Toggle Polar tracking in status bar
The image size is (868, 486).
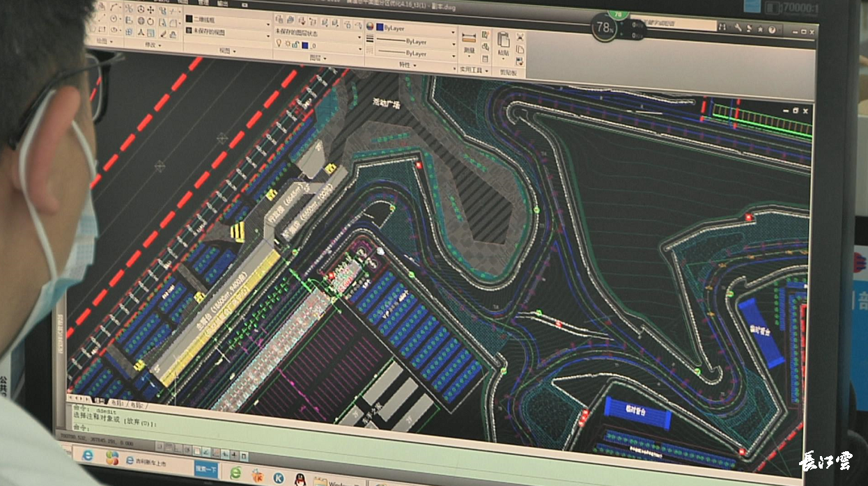(x=187, y=450)
